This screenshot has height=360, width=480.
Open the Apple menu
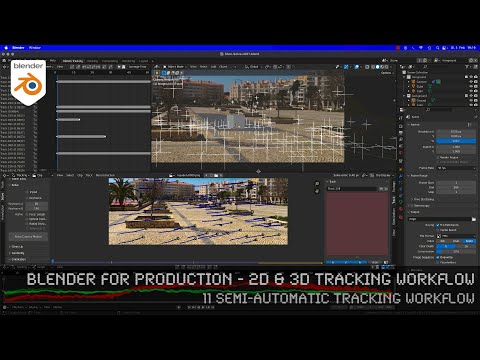[6, 48]
